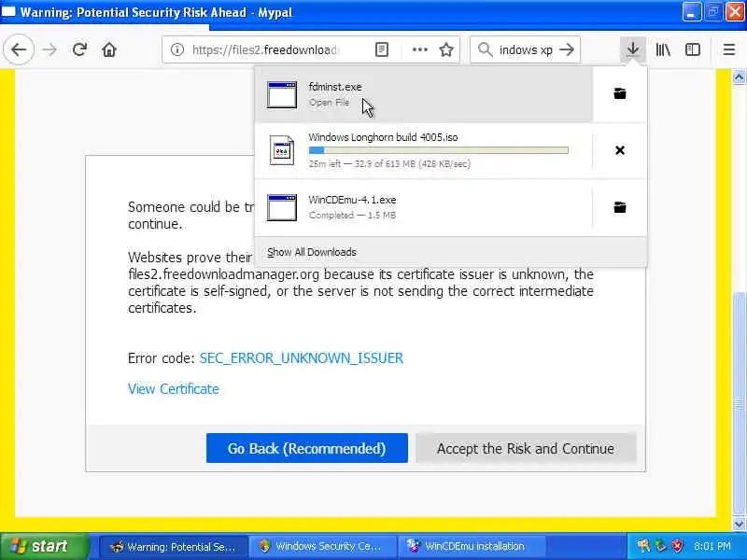Click the red security shield tray icon
Screen dimensions: 747x560
(x=677, y=546)
